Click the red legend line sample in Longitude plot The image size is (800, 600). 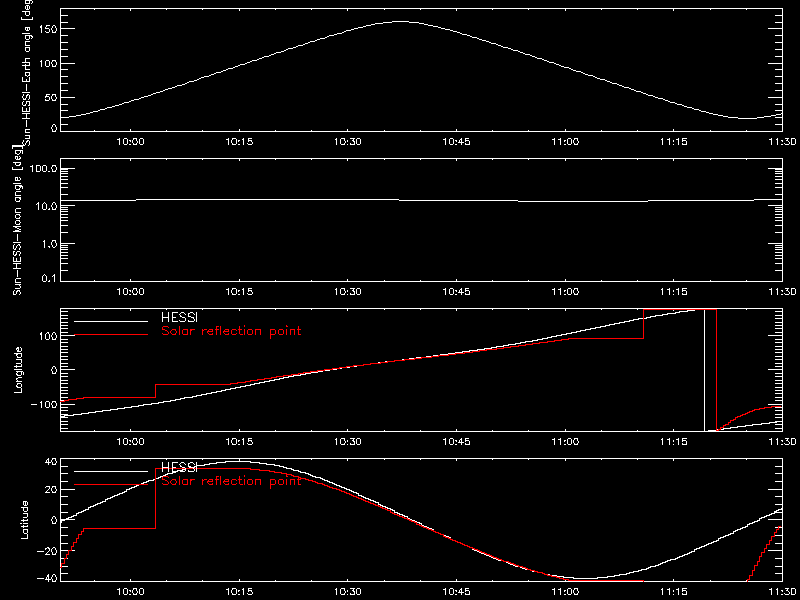tap(111, 335)
